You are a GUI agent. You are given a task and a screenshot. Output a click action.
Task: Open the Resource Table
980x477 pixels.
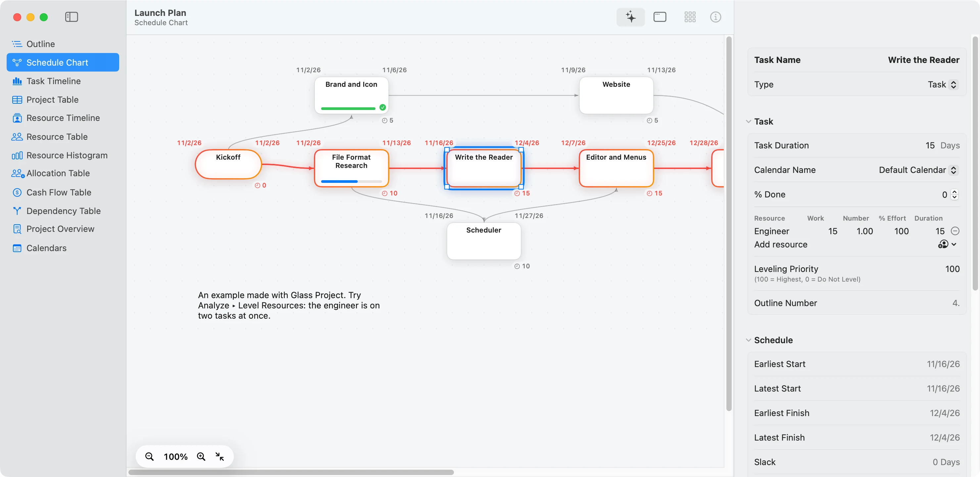coord(63,137)
